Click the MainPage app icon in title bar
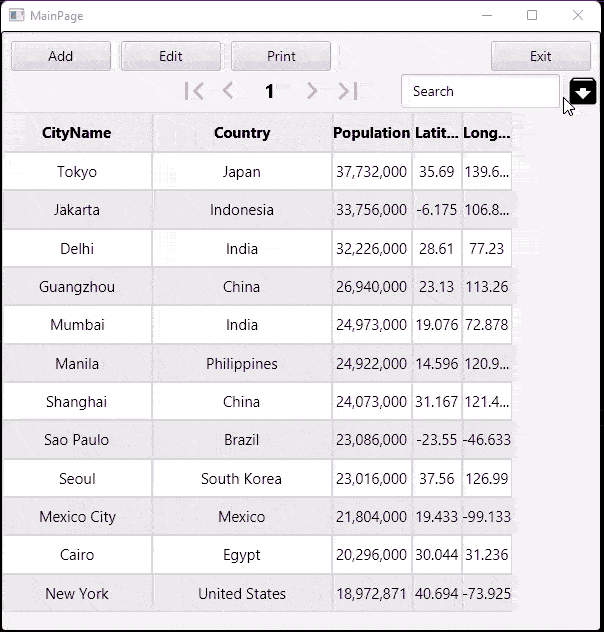The height and width of the screenshot is (632, 604). [17, 16]
